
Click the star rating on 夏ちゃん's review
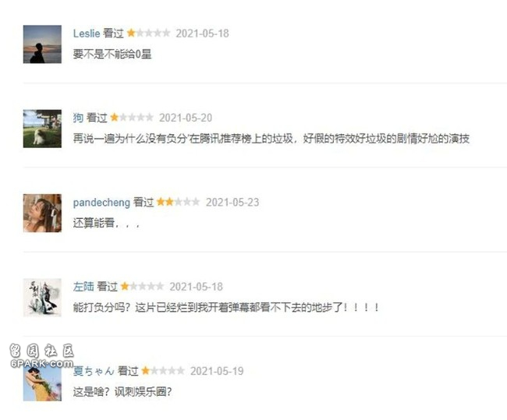[x=163, y=371]
